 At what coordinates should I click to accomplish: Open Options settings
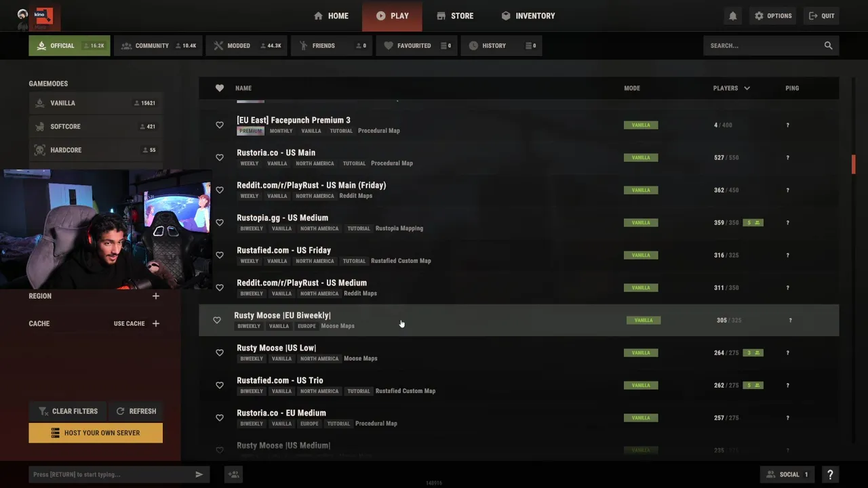coord(772,16)
